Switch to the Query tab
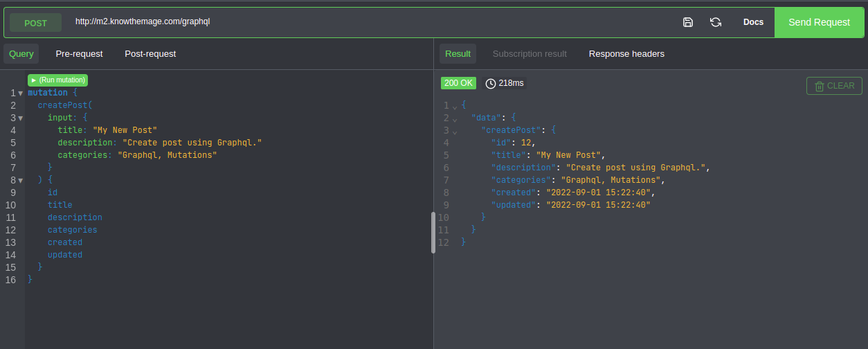 click(21, 53)
